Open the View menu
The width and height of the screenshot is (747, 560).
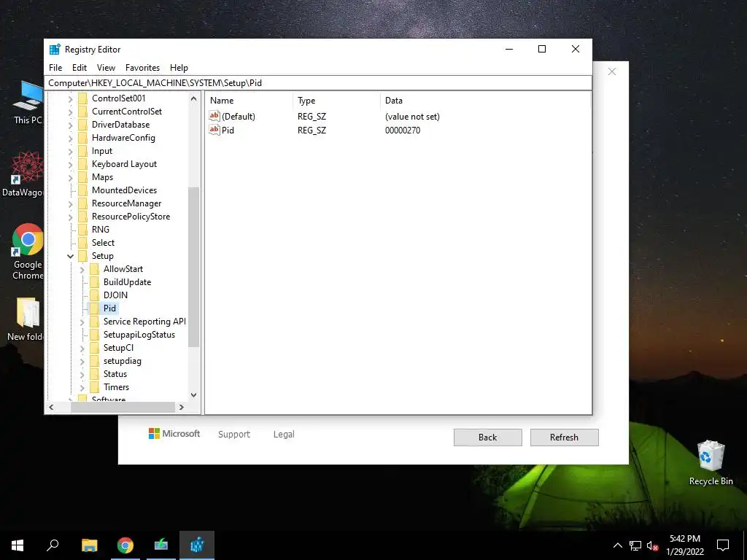pyautogui.click(x=106, y=68)
